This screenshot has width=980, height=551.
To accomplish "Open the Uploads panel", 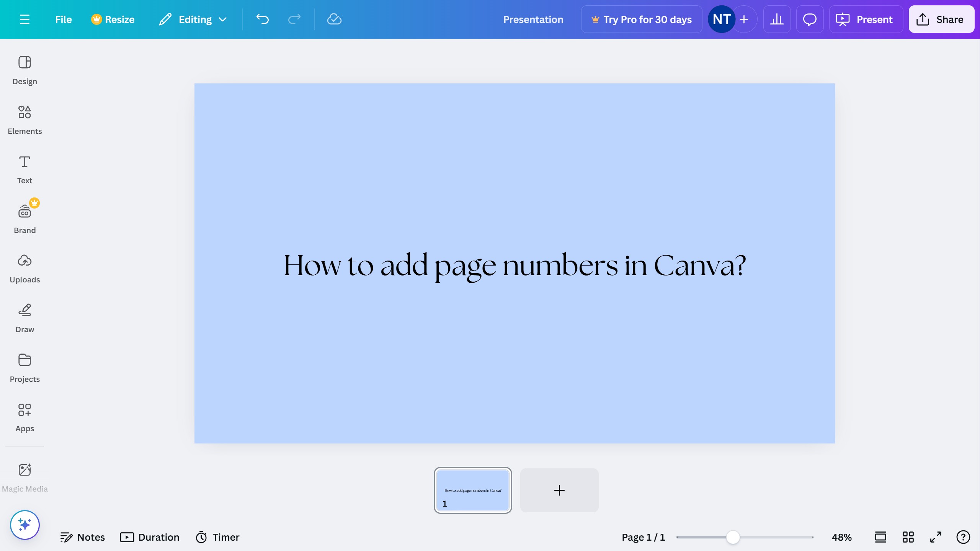I will (x=24, y=268).
